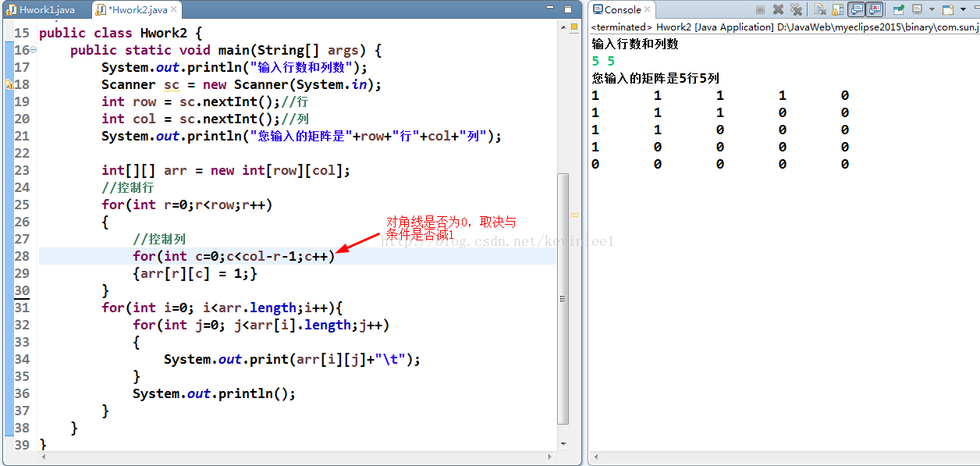Collapse the main method fold at line 16
Image resolution: width=980 pixels, height=466 pixels.
click(34, 49)
